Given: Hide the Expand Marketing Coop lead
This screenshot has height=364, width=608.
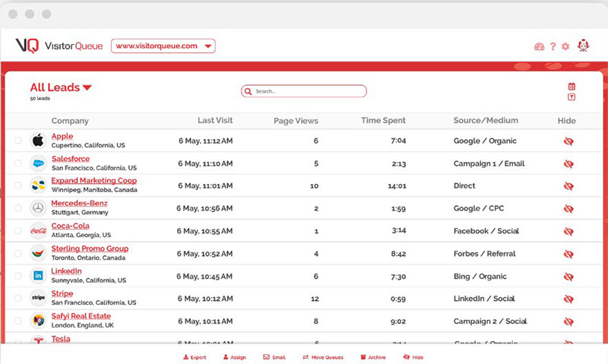Looking at the screenshot, I should tap(568, 186).
